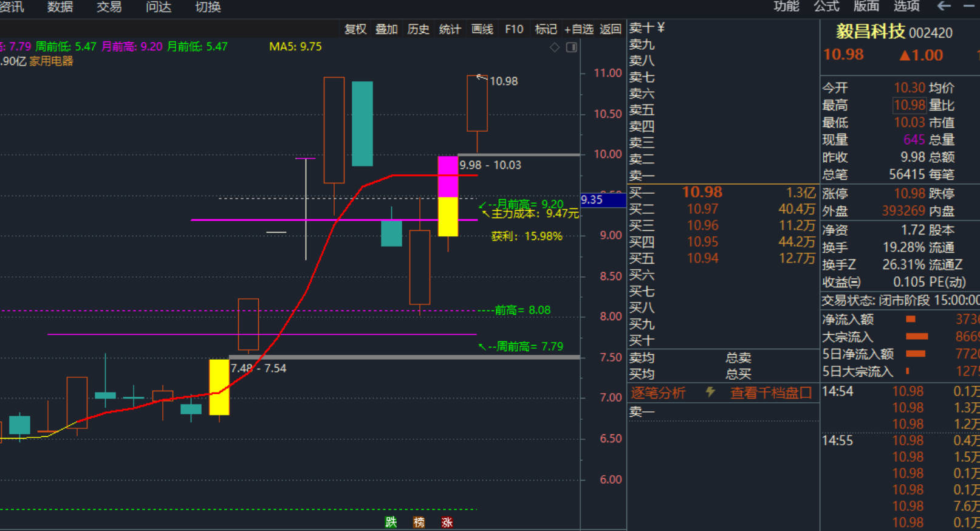Open the 功能 menu
This screenshot has width=980, height=531.
pos(786,6)
